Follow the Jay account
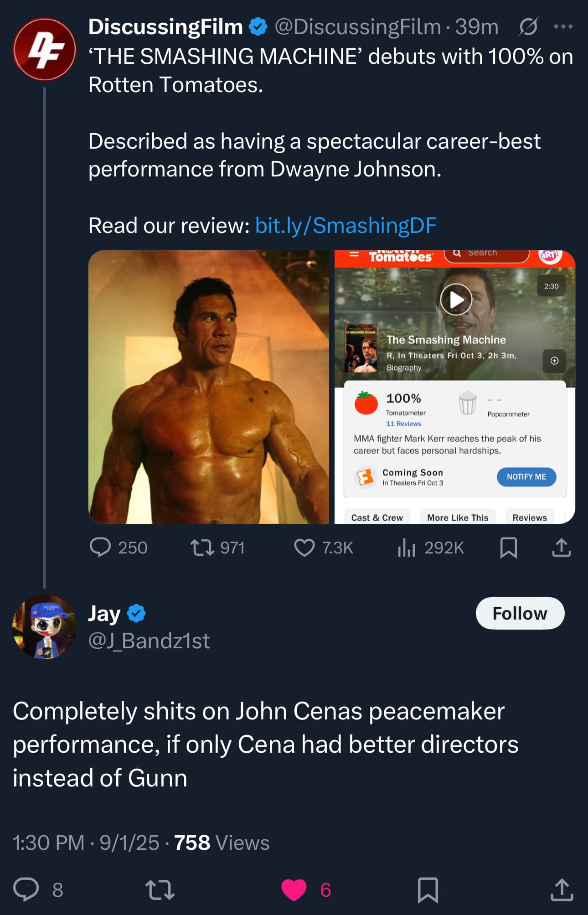Screen dimensions: 588x915 click(x=520, y=613)
